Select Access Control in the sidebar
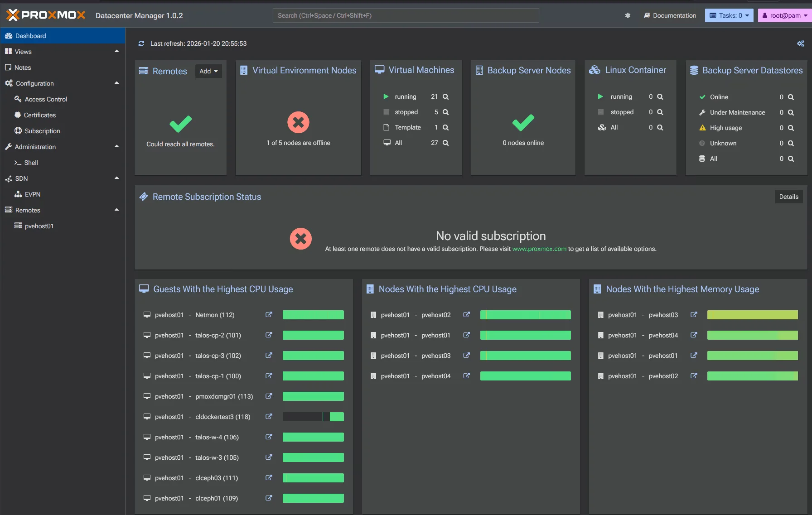Viewport: 812px width, 515px height. point(46,99)
